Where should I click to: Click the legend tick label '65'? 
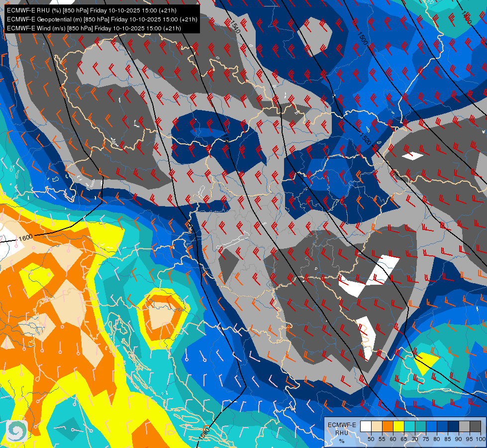point(404,439)
